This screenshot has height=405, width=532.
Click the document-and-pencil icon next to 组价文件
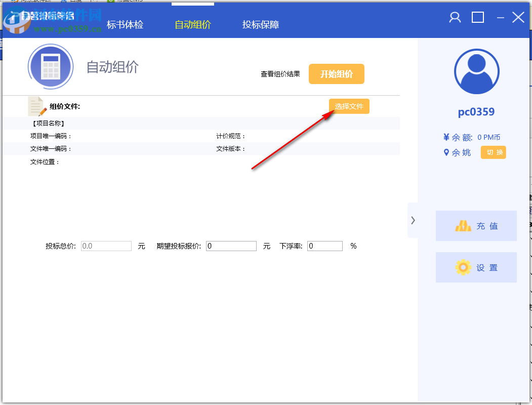tap(35, 105)
